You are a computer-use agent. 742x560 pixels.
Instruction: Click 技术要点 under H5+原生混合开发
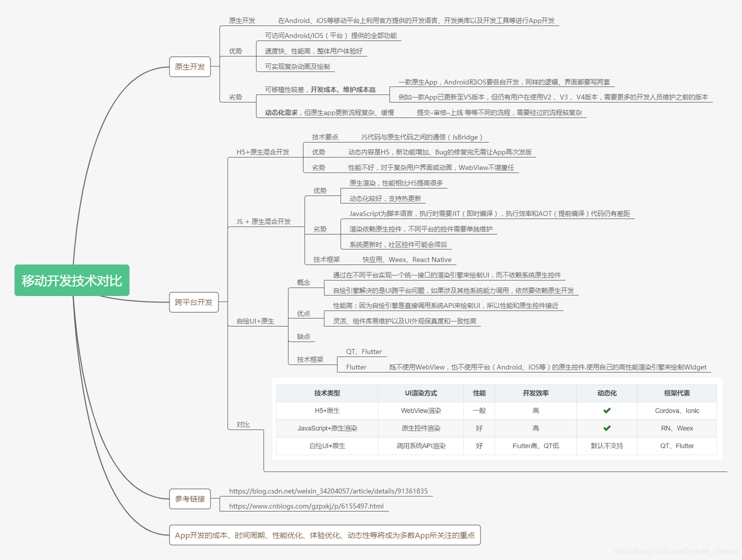[325, 137]
